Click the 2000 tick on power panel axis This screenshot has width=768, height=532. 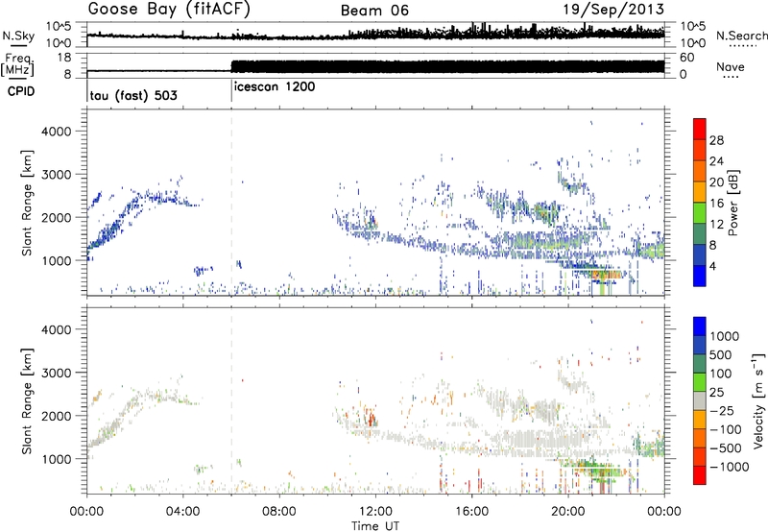tap(56, 217)
